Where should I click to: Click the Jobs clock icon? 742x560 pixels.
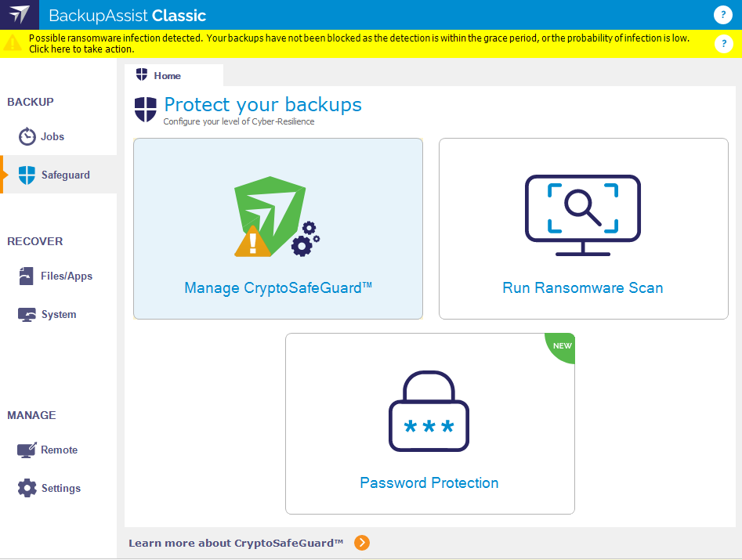click(27, 136)
